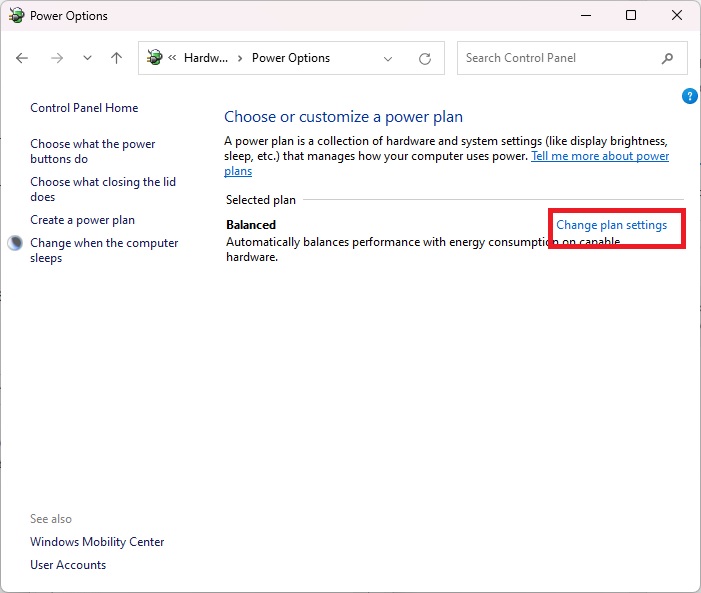Image resolution: width=701 pixels, height=593 pixels.
Task: Open the recent locations dropdown chevron
Action: coord(87,58)
